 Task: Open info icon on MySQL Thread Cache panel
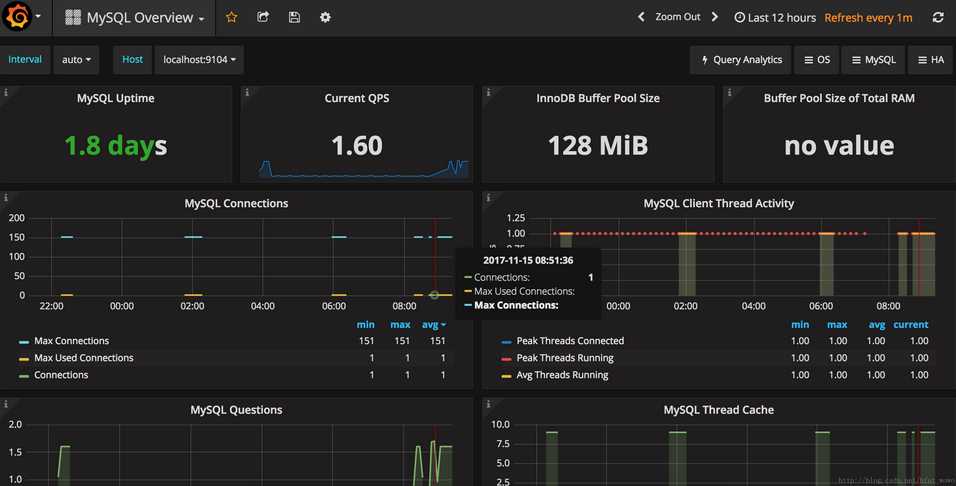point(488,404)
